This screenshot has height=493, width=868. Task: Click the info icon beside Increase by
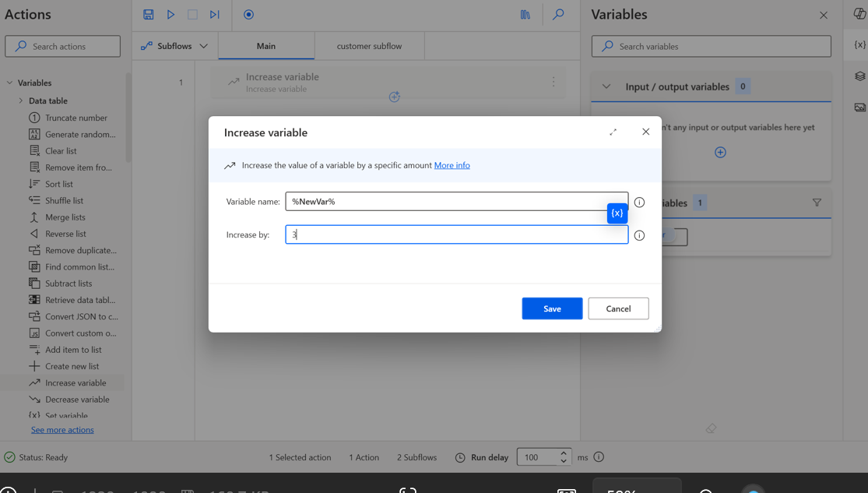coord(639,235)
